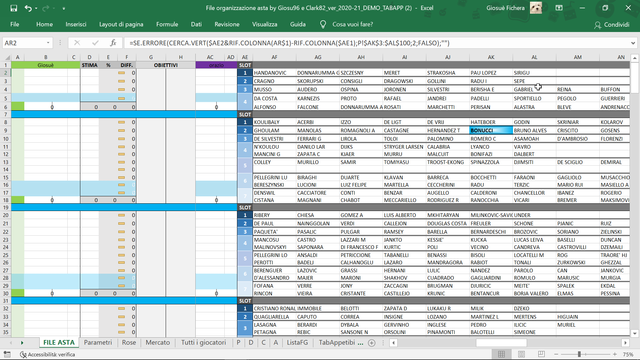Save the workbook with the floppy icon

13,8
